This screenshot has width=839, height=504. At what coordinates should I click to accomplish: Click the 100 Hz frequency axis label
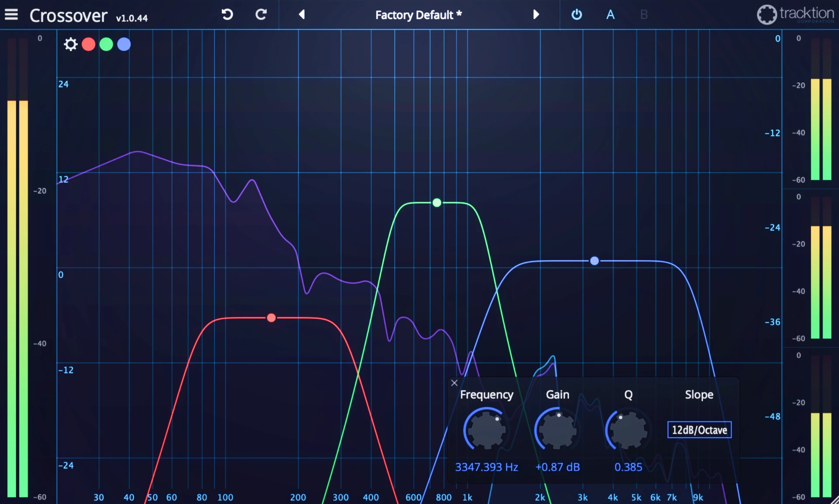(x=225, y=497)
